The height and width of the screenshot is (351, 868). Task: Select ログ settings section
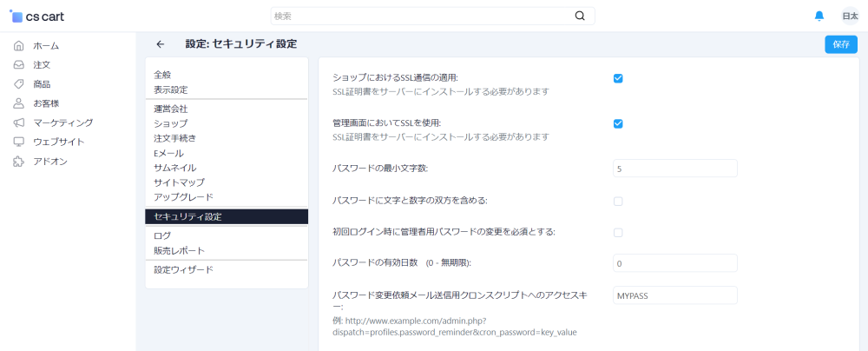tap(163, 235)
